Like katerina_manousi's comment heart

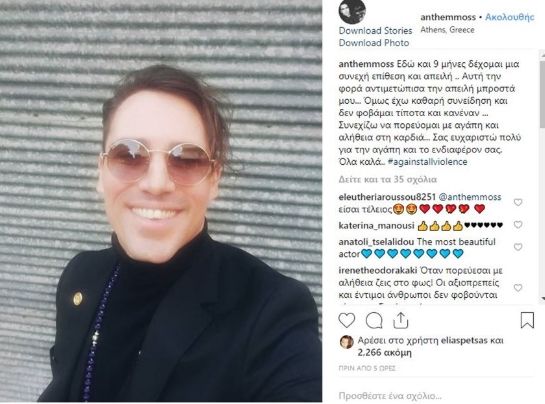518,225
